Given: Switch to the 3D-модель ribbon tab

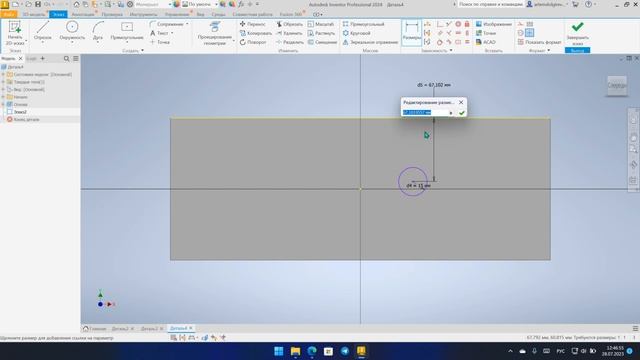Looking at the screenshot, I should 34,14.
